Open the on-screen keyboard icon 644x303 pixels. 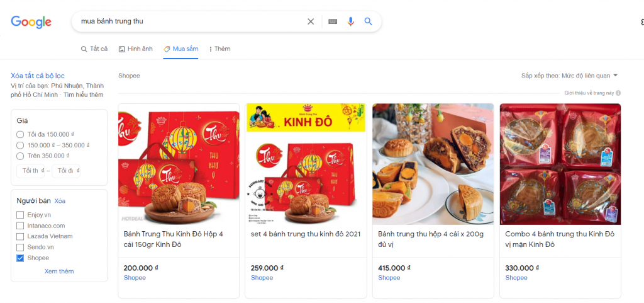(x=333, y=21)
